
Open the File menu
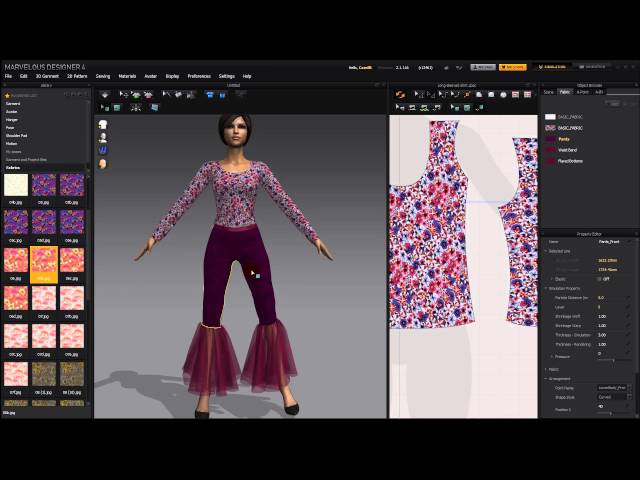tap(8, 76)
